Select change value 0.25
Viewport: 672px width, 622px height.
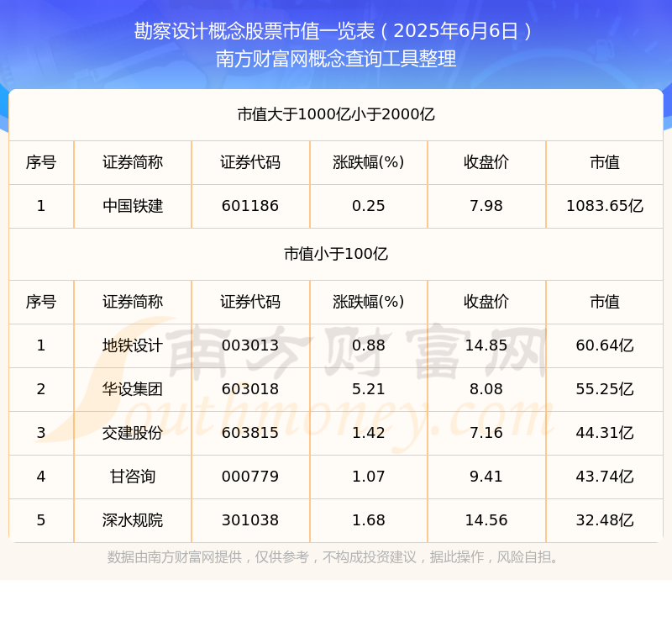[368, 206]
